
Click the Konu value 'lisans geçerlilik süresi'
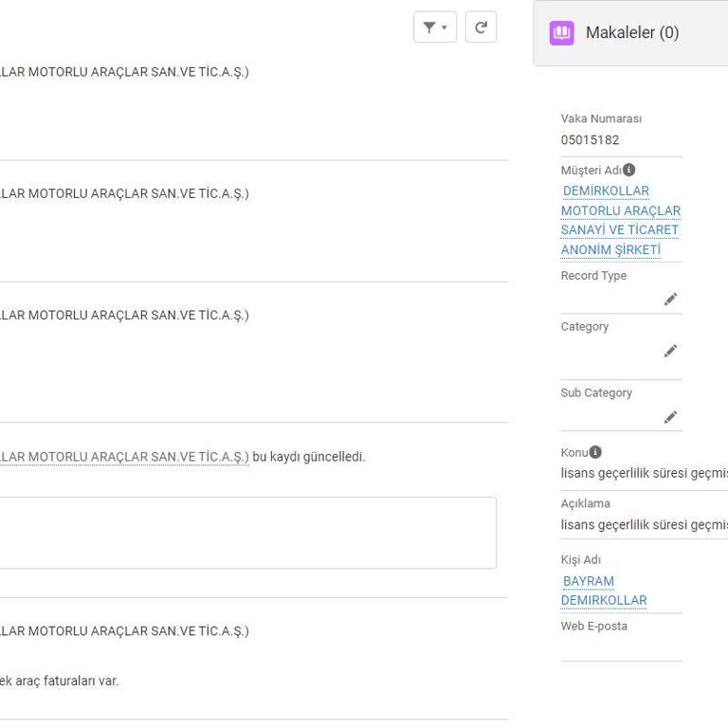[x=645, y=473]
